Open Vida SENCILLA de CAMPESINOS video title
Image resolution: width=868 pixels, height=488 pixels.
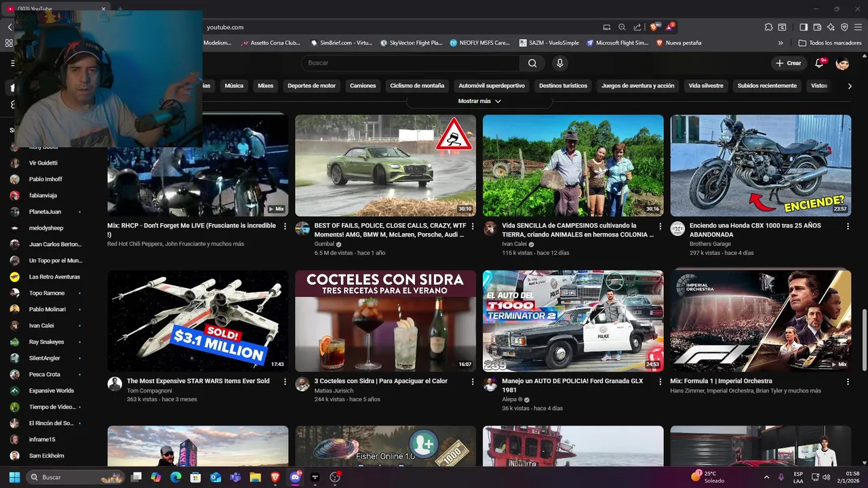578,230
